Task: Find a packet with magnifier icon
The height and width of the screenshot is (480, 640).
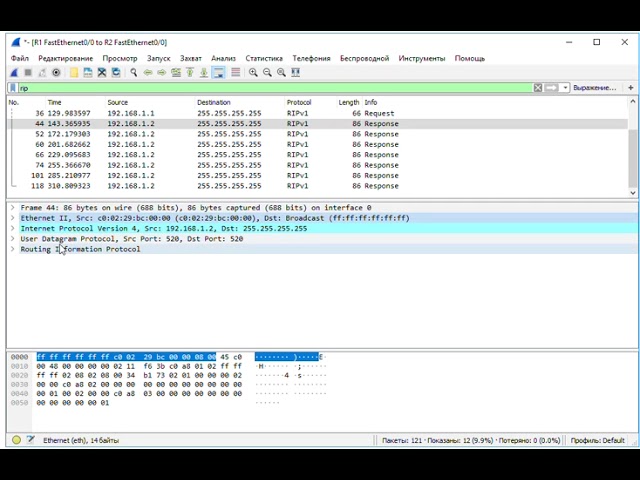Action: [133, 73]
